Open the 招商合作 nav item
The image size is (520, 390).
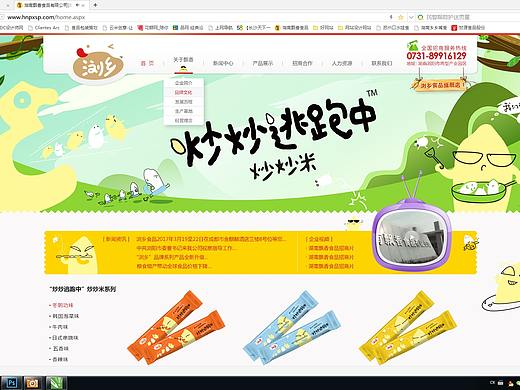[302, 63]
